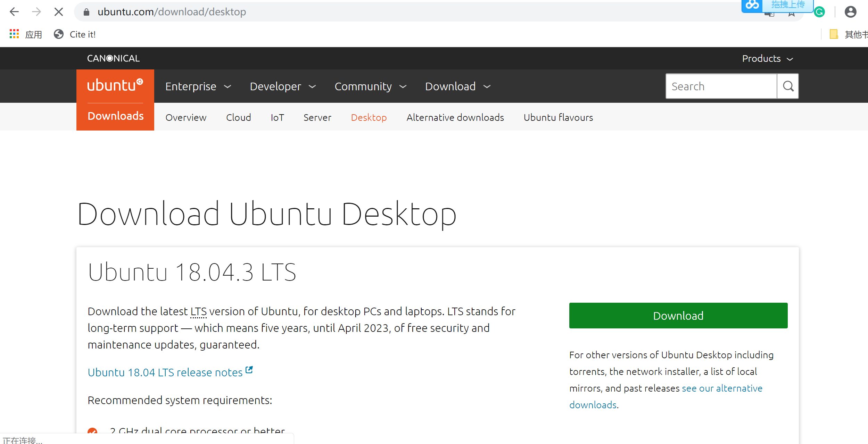Open the Grammarly extension icon
The width and height of the screenshot is (868, 444).
pos(819,11)
